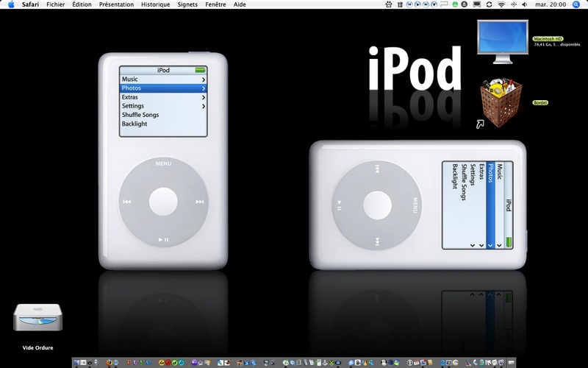Click the Bordel label
The height and width of the screenshot is (368, 588).
(540, 102)
